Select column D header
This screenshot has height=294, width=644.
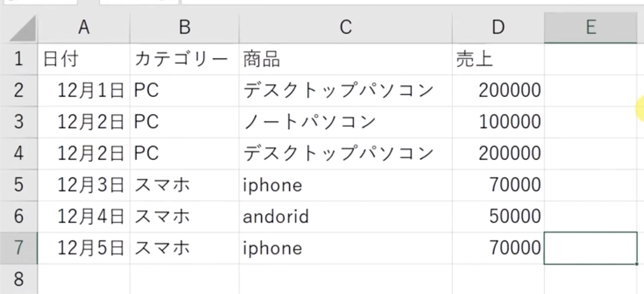click(x=498, y=27)
